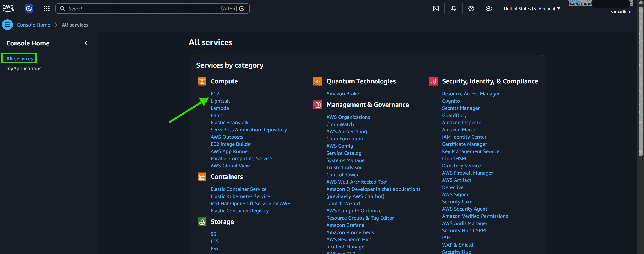Open the notifications bell
Screen dimensions: 644x254
pos(453,9)
